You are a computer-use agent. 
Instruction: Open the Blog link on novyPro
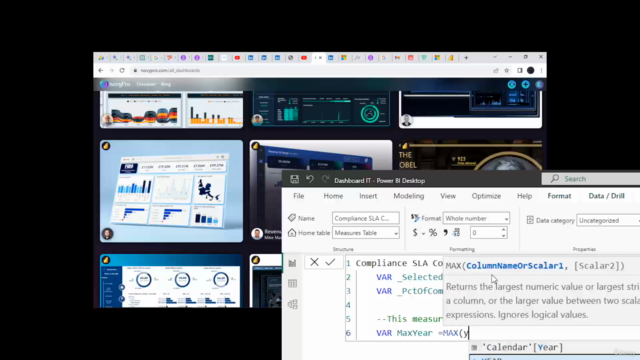coord(166,84)
